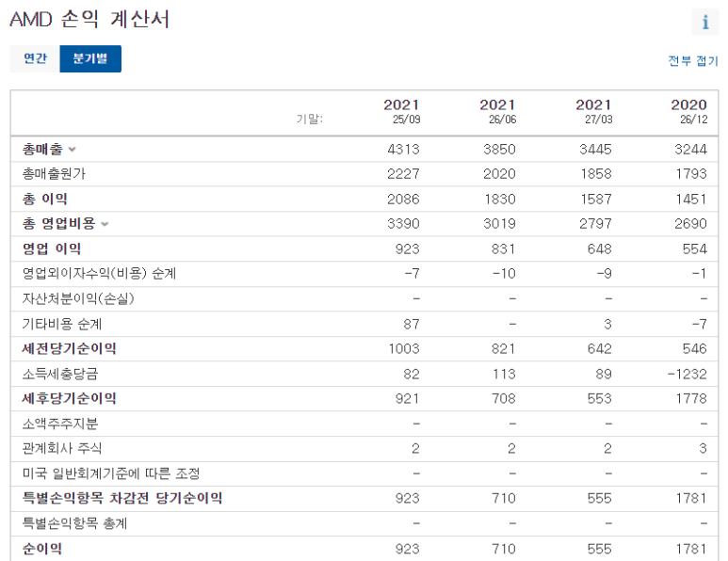Click income tax value -1232
728x561 pixels.
click(688, 374)
